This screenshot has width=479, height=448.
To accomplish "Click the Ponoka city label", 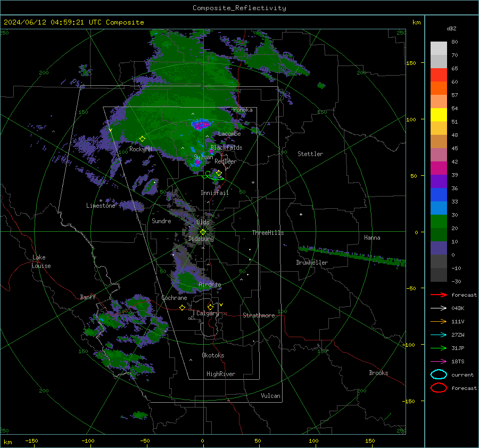I will click(x=243, y=110).
